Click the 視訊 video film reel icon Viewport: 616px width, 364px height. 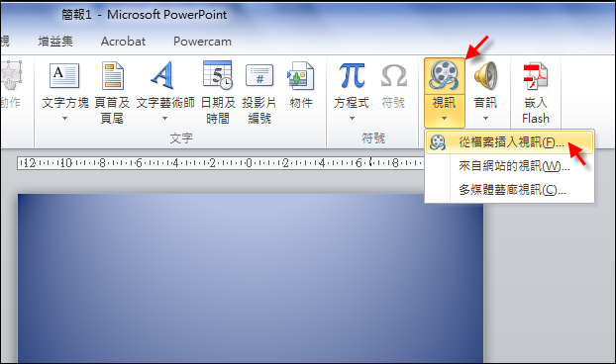(444, 75)
